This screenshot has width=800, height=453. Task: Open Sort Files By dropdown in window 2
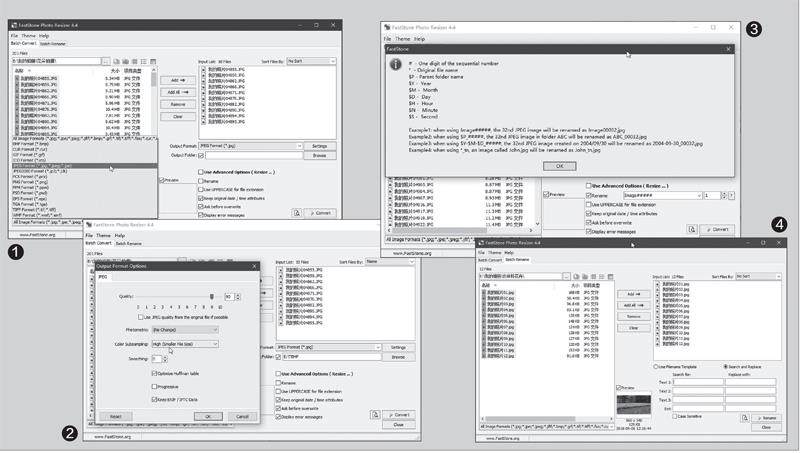tap(390, 262)
